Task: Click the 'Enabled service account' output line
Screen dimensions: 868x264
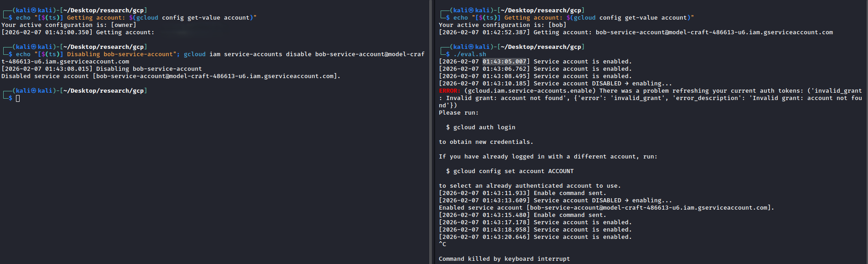Action: click(606, 208)
